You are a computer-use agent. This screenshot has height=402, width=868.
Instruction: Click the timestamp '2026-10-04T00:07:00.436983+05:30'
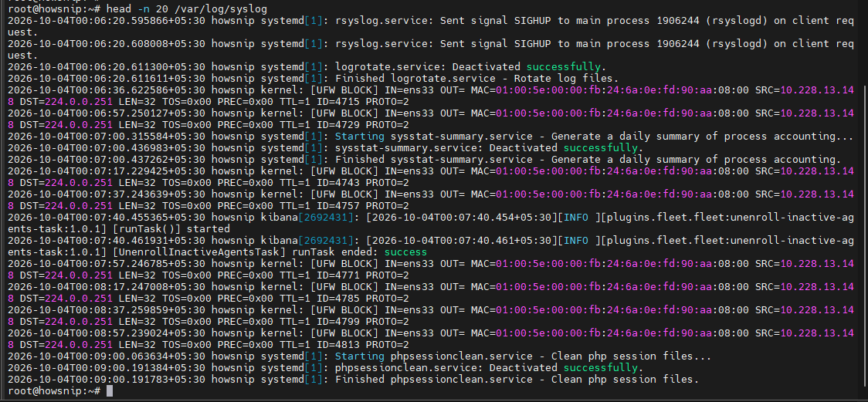[x=107, y=148]
